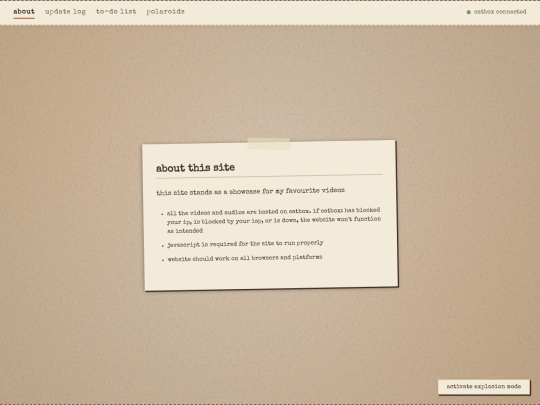Open the about tab
Viewport: 540px width, 405px height.
pos(24,12)
